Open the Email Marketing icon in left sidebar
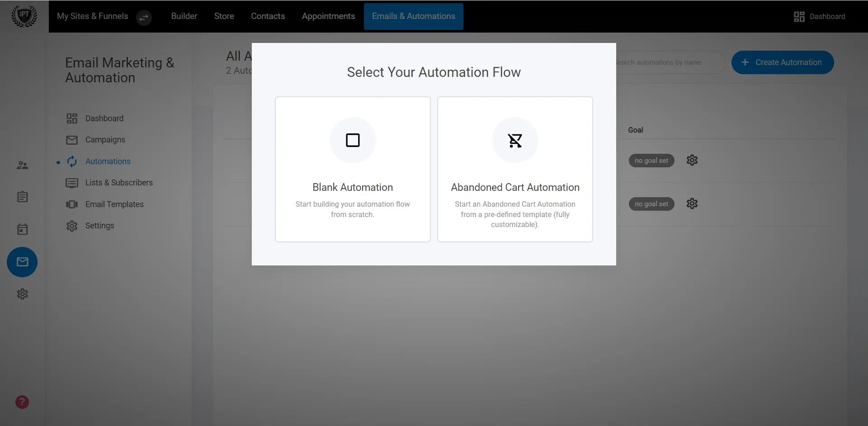 (x=22, y=262)
